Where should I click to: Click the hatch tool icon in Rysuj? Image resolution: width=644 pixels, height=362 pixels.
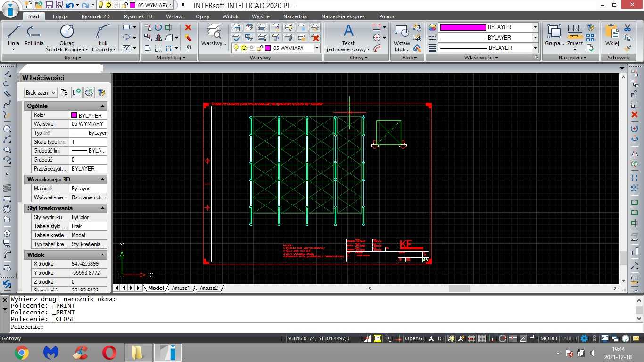pos(126,48)
